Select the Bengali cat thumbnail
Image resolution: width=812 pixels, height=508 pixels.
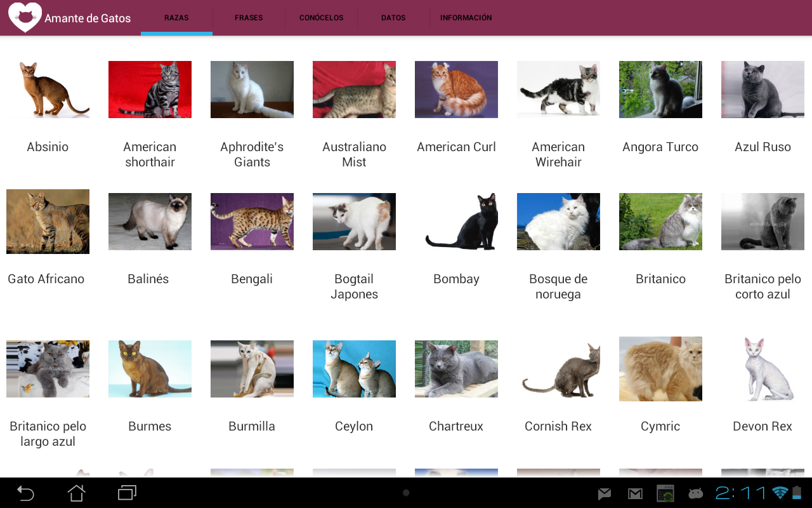point(252,222)
